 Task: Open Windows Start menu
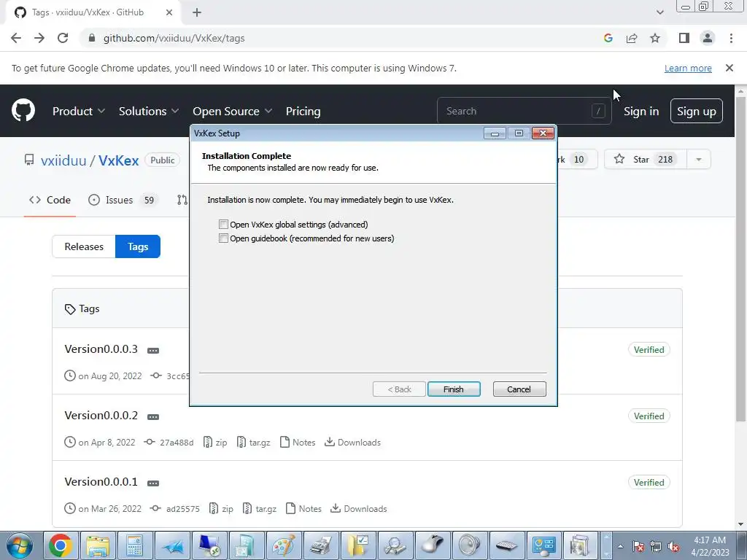coord(20,545)
